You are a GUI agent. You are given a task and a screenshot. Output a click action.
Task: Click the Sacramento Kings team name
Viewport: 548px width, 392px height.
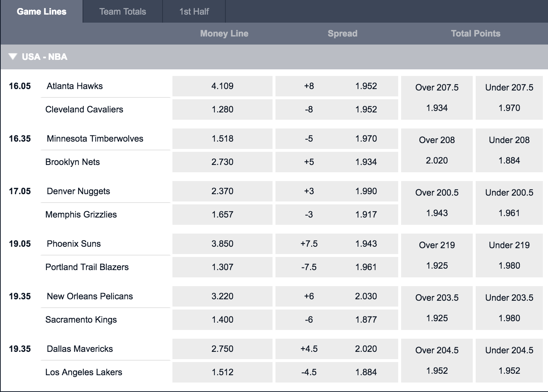pyautogui.click(x=81, y=320)
